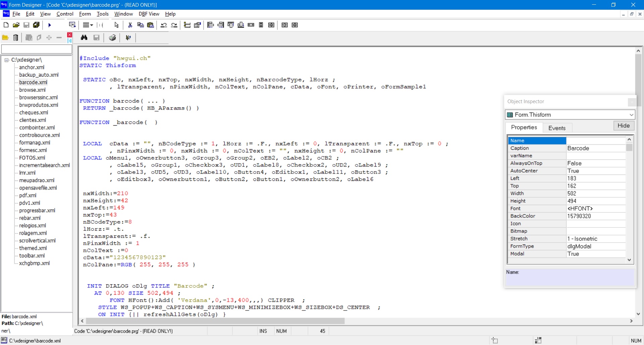
Task: Click the trash can delete icon
Action: click(x=16, y=38)
